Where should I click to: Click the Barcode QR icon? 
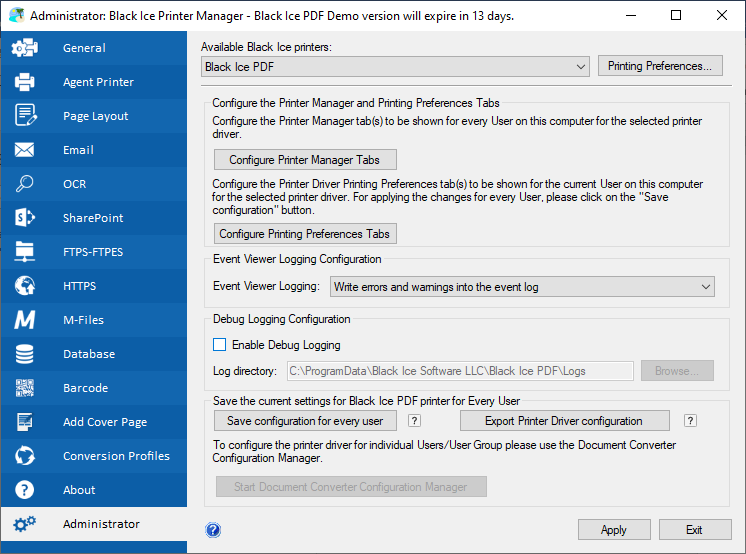tap(25, 388)
